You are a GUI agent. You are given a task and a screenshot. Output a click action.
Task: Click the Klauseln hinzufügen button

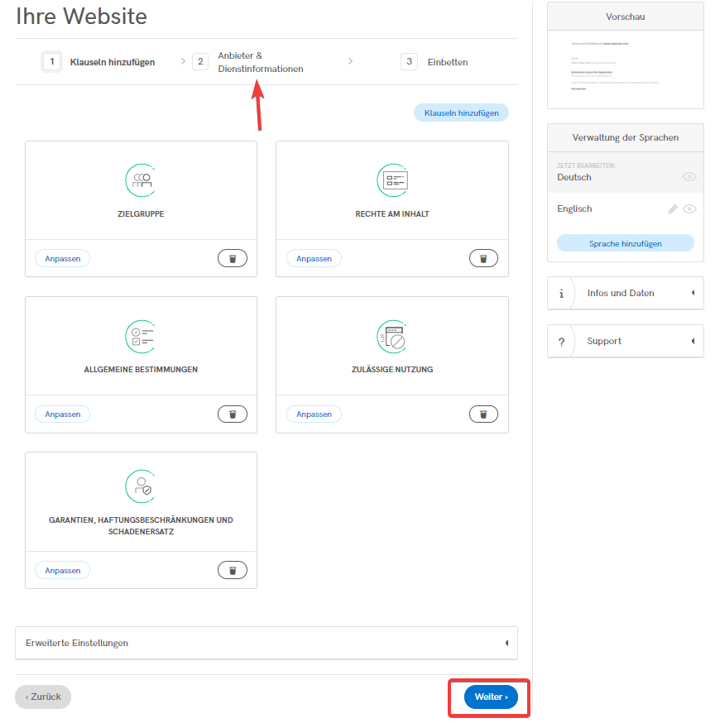click(x=461, y=113)
